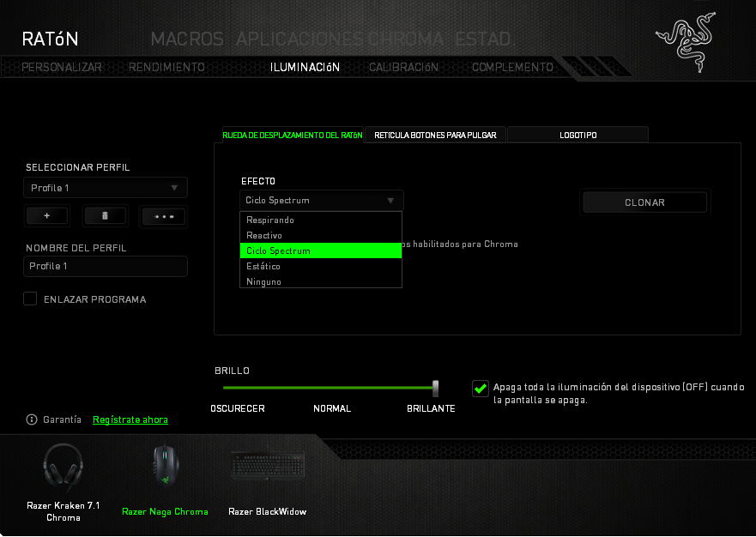The image size is (756, 537).
Task: Switch to Retícula Botones Para Pulgar tab
Action: [x=435, y=135]
